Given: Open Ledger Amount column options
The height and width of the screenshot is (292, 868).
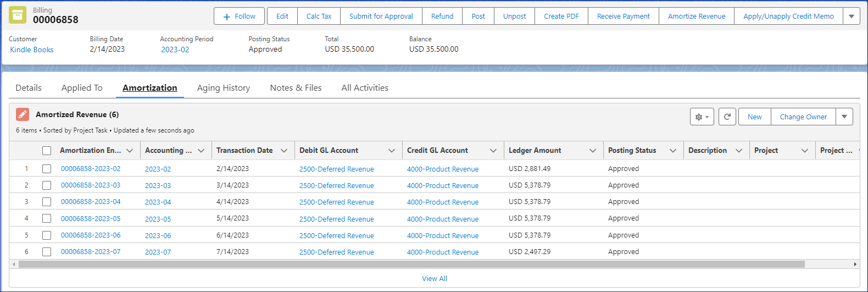Looking at the screenshot, I should point(593,151).
